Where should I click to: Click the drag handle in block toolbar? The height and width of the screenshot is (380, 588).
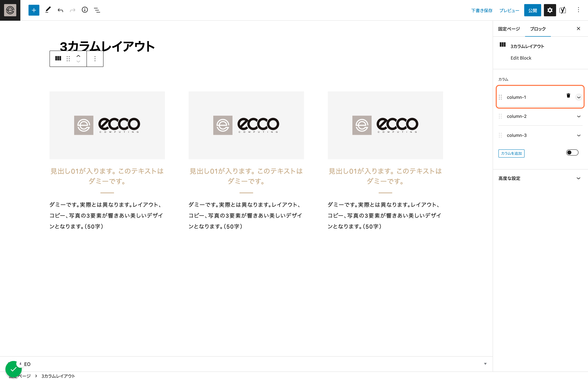click(68, 58)
